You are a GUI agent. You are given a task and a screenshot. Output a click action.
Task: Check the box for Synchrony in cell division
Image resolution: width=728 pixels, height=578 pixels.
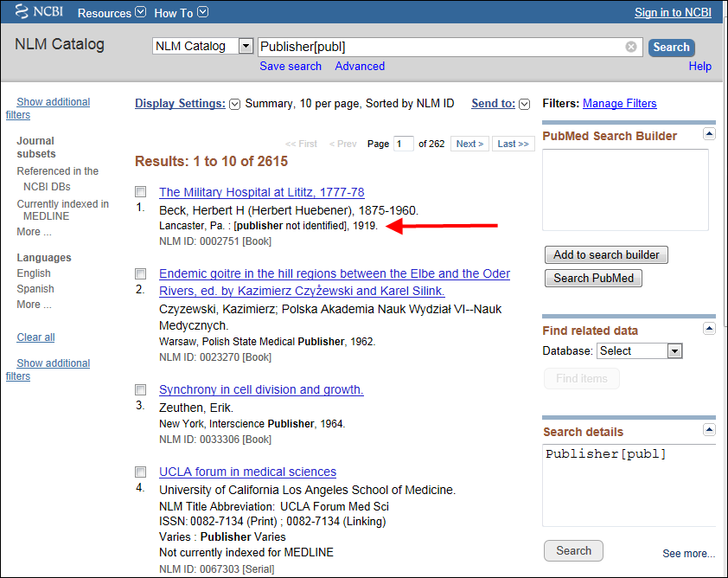[x=140, y=389]
